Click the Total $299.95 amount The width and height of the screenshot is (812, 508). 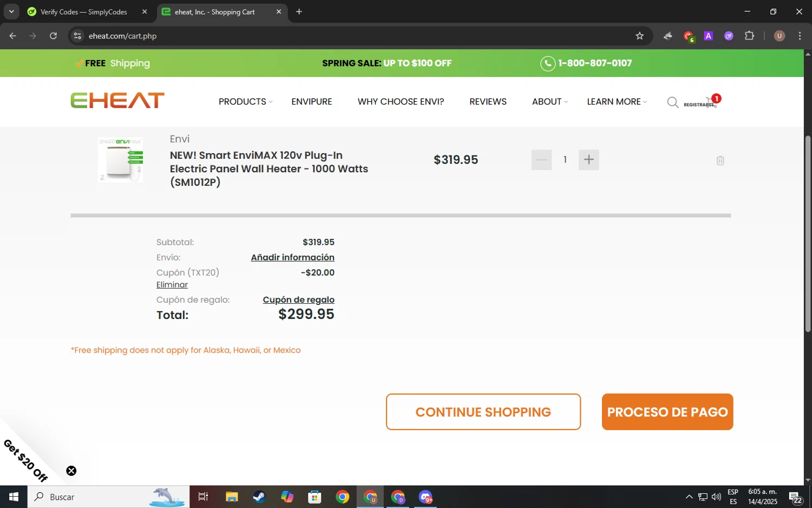[306, 314]
